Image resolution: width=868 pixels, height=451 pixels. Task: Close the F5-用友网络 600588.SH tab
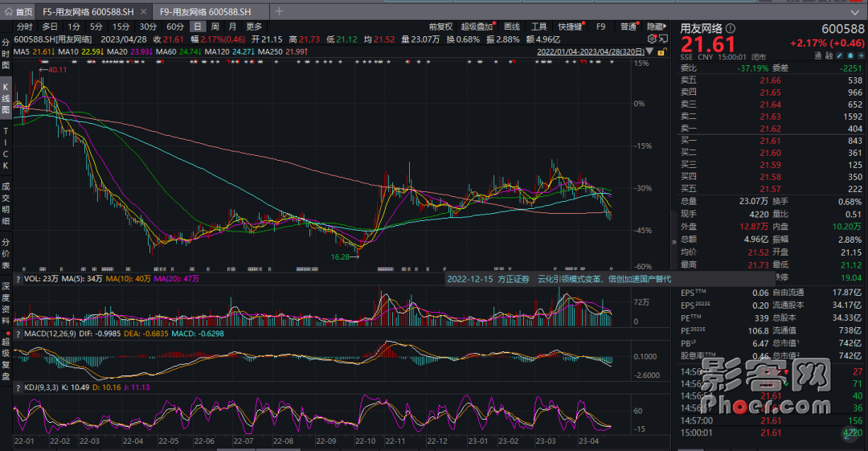coord(143,11)
